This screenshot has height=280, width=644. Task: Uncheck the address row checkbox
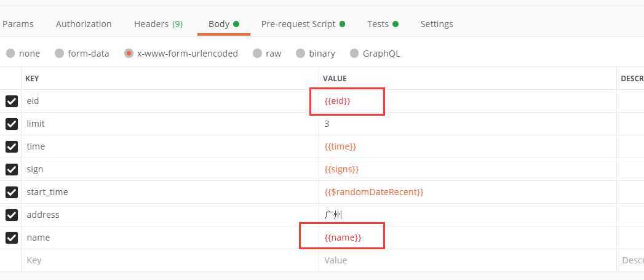[12, 215]
